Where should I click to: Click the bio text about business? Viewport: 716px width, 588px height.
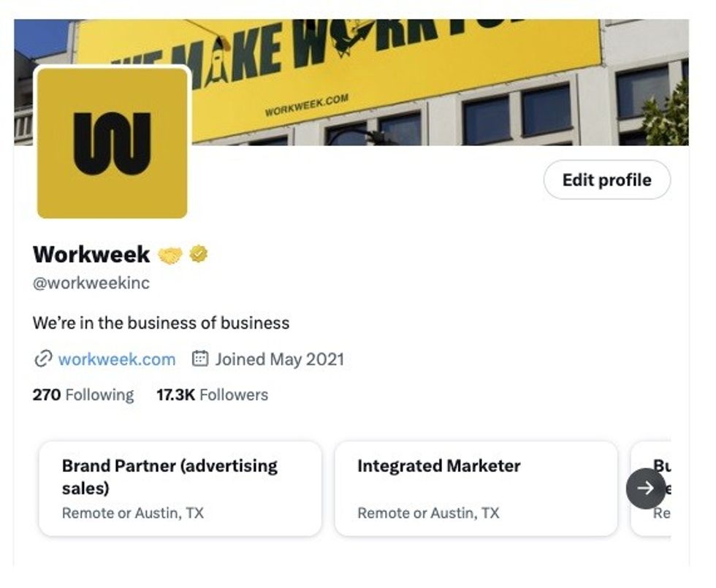[161, 323]
